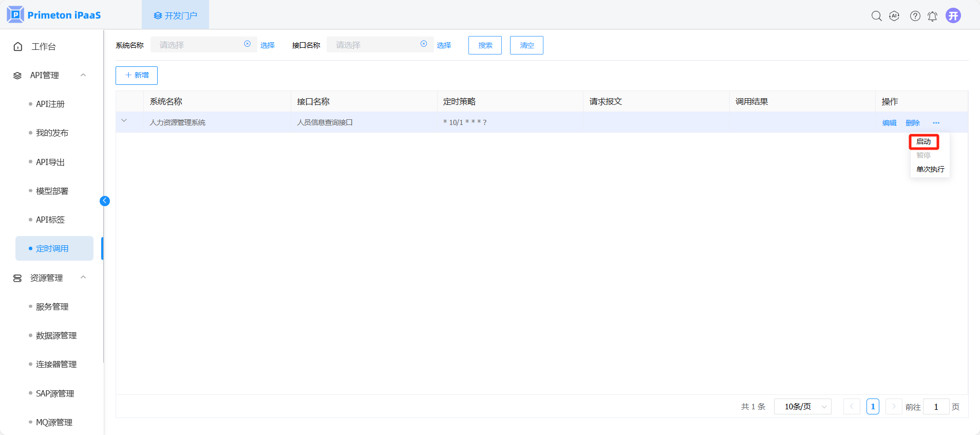Open the AI assistant icon

click(894, 16)
